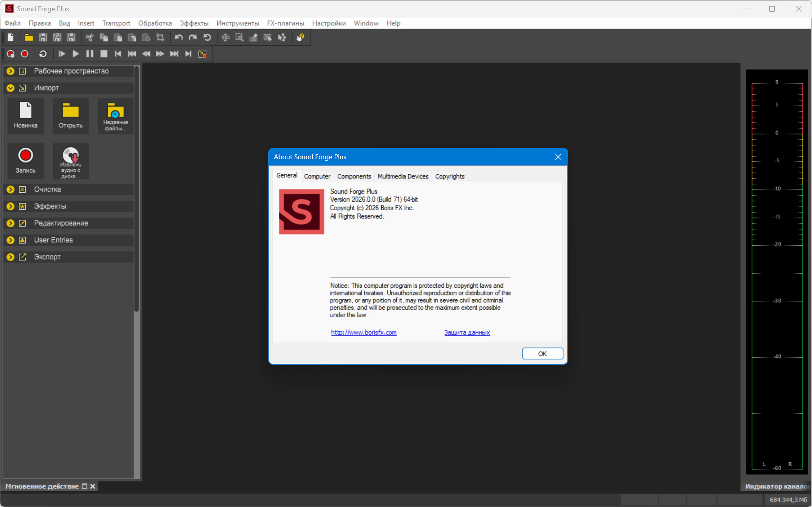Select the Event tool icon

point(268,38)
